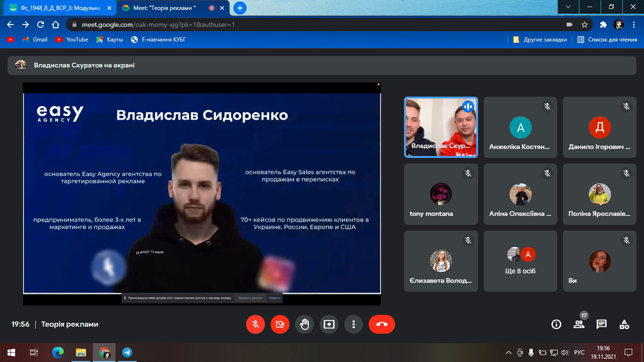The height and width of the screenshot is (362, 644).
Task: Open meeting details info icon
Action: (556, 324)
